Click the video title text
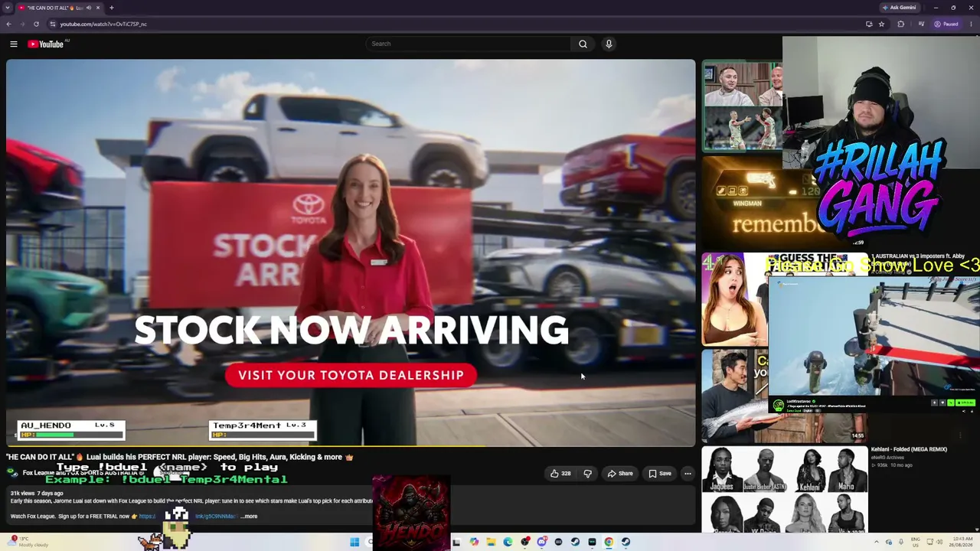This screenshot has width=980, height=551. click(x=179, y=457)
